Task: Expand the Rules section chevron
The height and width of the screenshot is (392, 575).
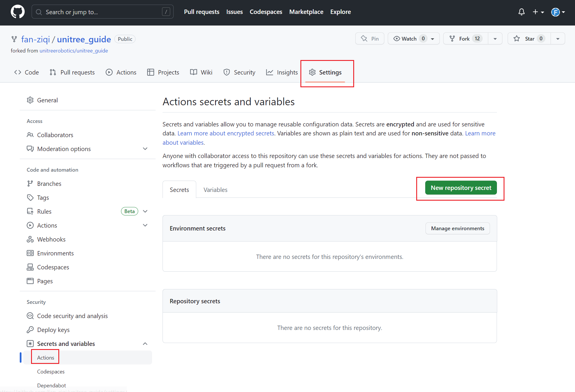Action: pos(145,211)
